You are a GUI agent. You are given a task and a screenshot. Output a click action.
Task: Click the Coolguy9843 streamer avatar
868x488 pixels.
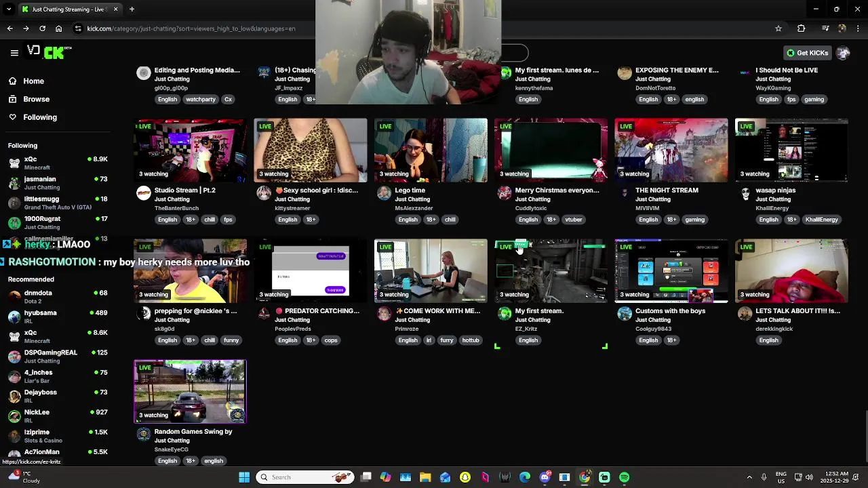click(x=625, y=314)
